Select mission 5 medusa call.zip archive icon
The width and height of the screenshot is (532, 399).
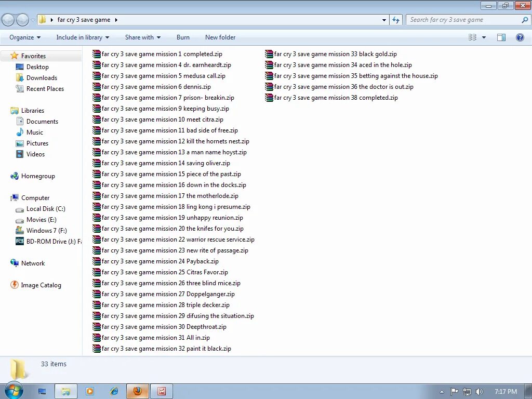96,76
